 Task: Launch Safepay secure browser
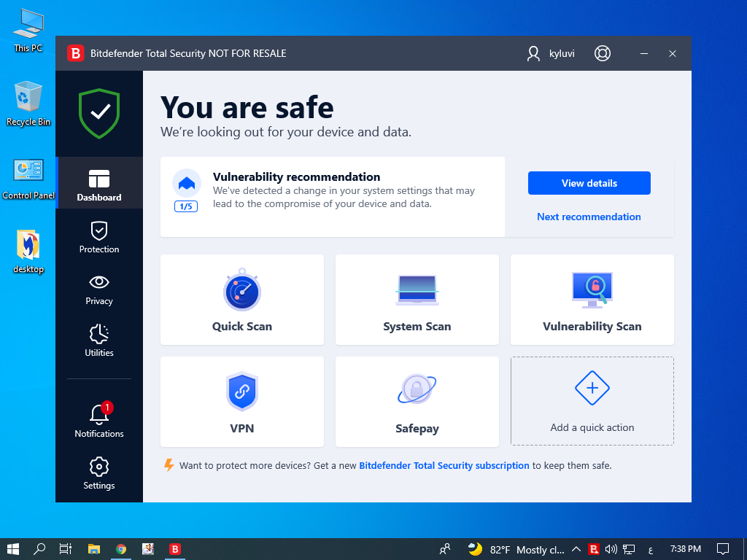(x=417, y=402)
